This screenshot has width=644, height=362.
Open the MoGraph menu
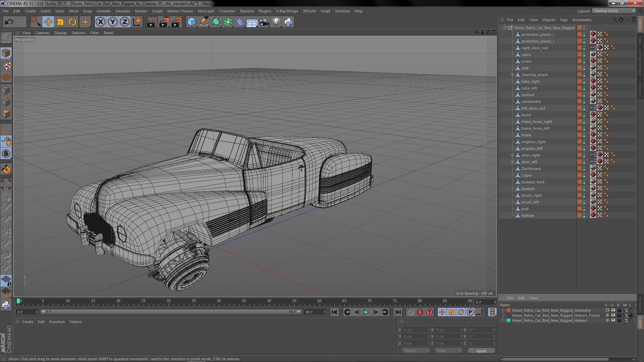[206, 11]
